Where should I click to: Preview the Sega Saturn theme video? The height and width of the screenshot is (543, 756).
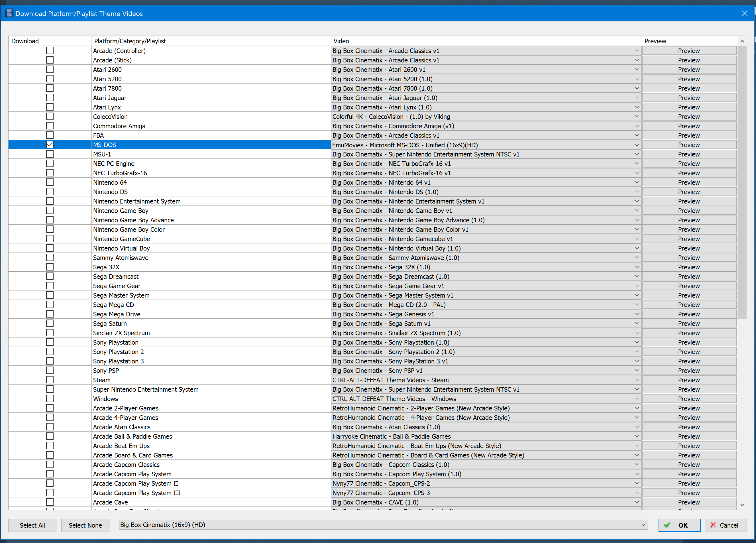(x=689, y=323)
